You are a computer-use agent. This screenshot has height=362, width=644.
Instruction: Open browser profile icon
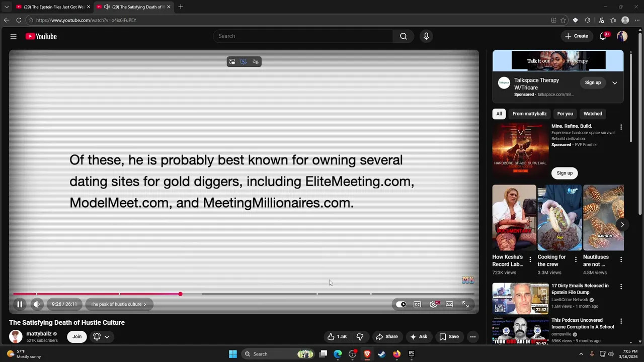pos(625,20)
